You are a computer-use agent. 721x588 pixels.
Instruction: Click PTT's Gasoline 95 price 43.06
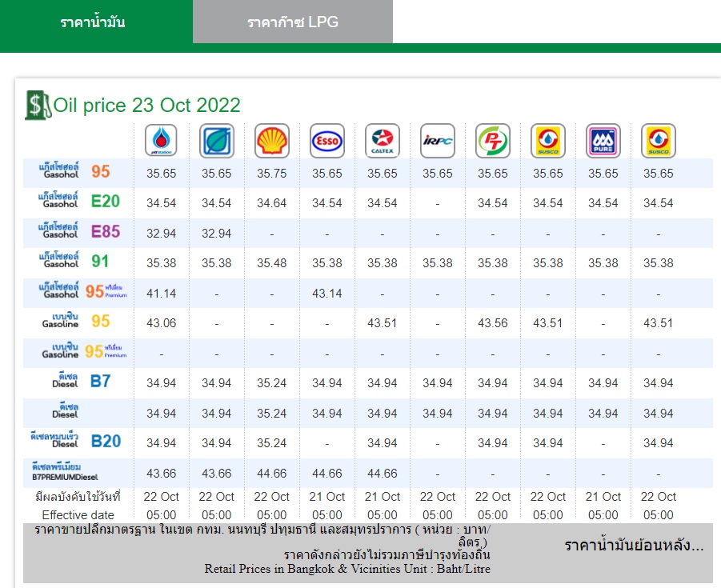tap(161, 323)
